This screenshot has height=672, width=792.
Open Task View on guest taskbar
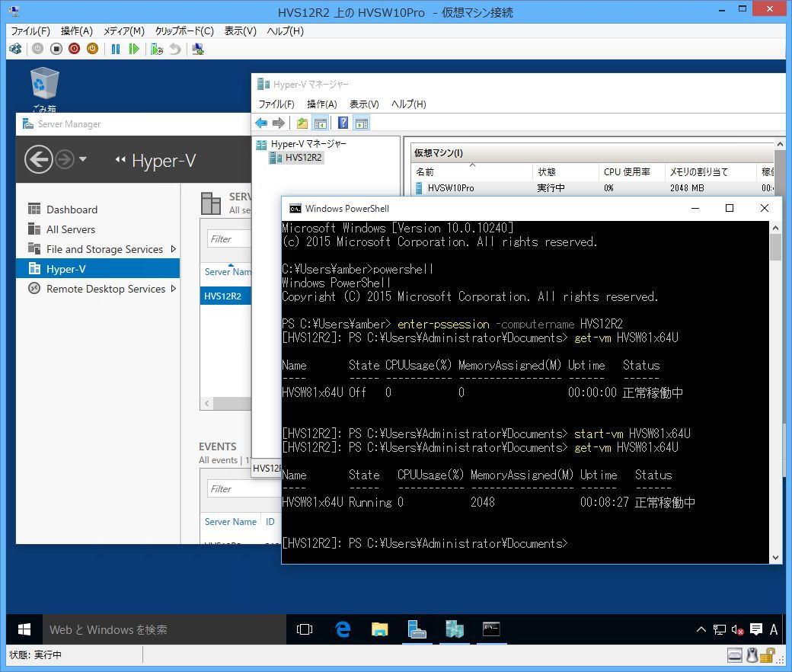[305, 629]
